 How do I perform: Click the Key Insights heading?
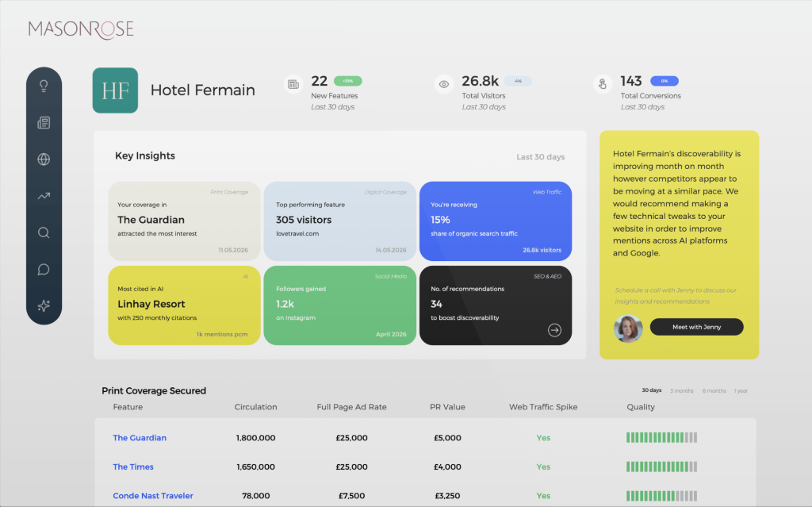(x=145, y=156)
